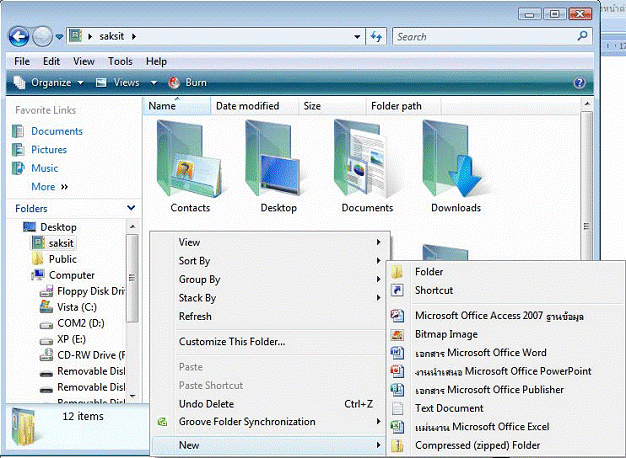Screen dimensions: 626x458
Task: Create new Microsoft Office Access 2007 database
Action: (505, 315)
